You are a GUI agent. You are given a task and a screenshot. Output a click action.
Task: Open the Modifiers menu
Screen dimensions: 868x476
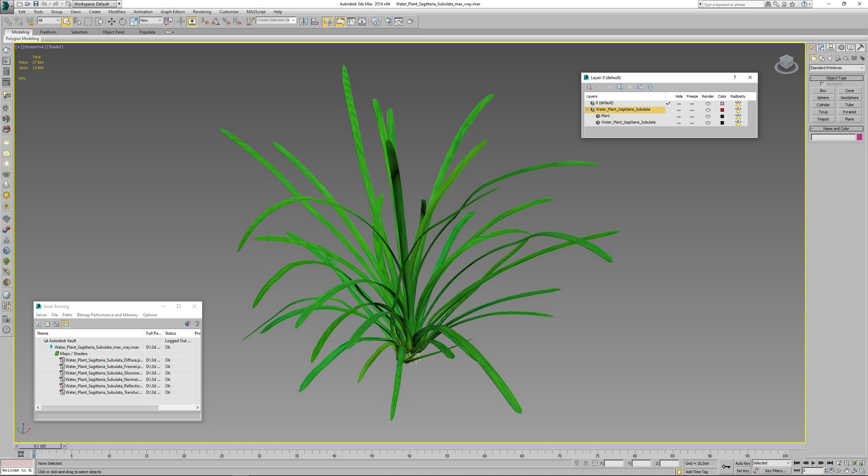coord(117,12)
